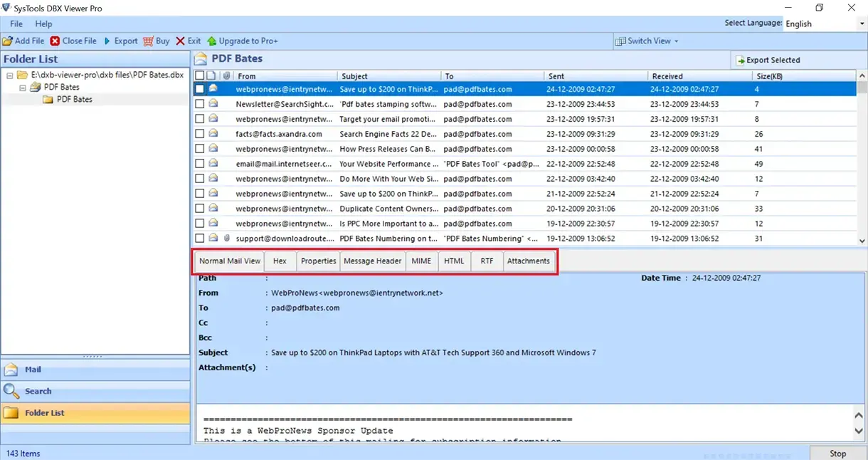Sort by the Sent column header
This screenshot has height=460, width=868.
click(596, 75)
